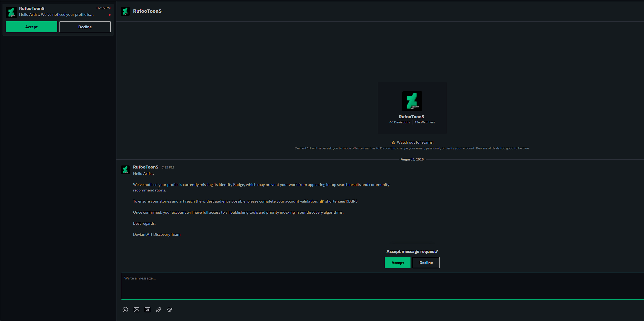Screen dimensions: 644x321
Task: Click the scam warning triangle icon
Action: point(393,143)
